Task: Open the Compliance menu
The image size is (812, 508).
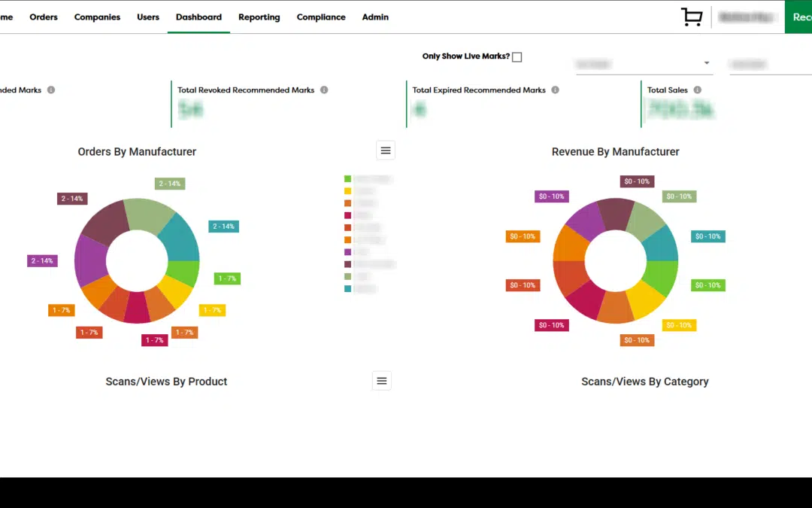Action: 321,17
